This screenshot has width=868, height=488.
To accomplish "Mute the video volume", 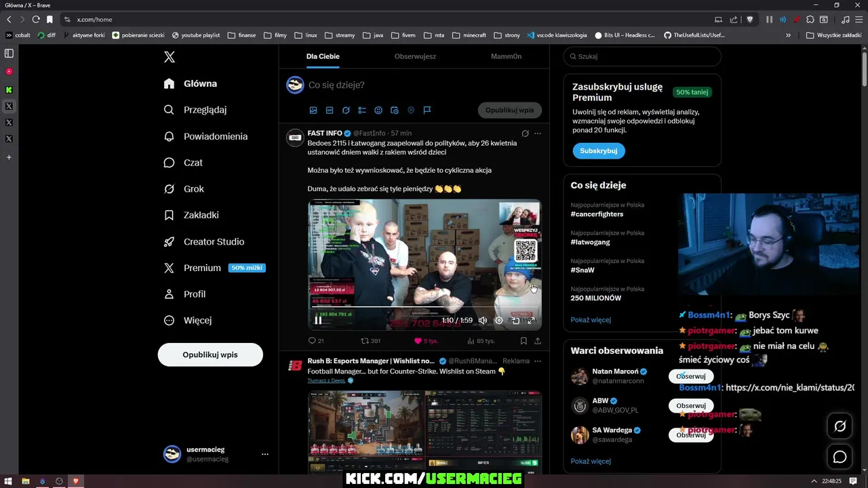I will 483,321.
